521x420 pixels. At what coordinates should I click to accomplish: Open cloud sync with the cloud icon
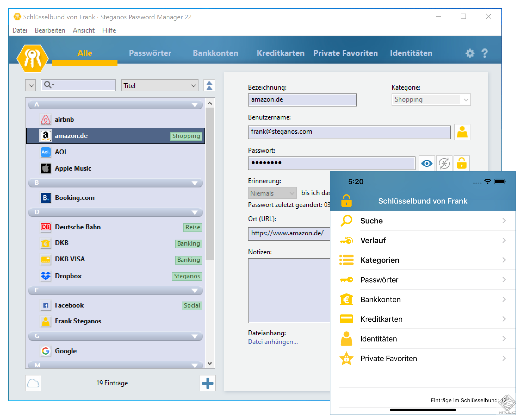click(x=33, y=383)
